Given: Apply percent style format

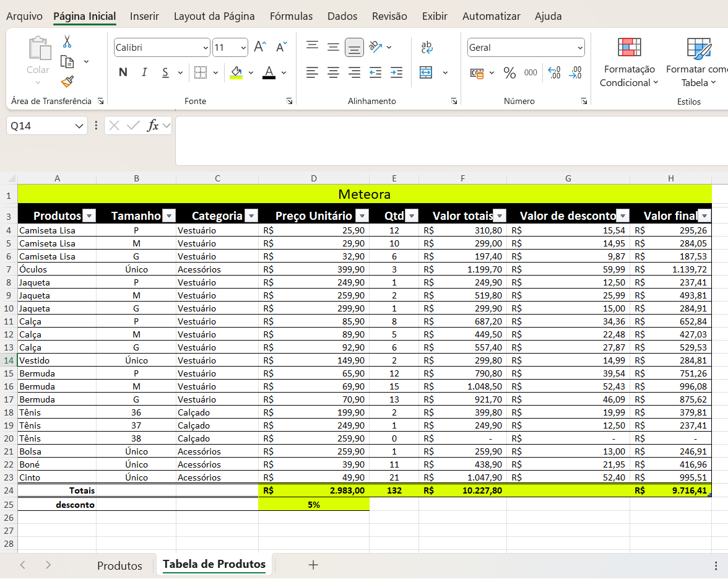Looking at the screenshot, I should coord(509,73).
